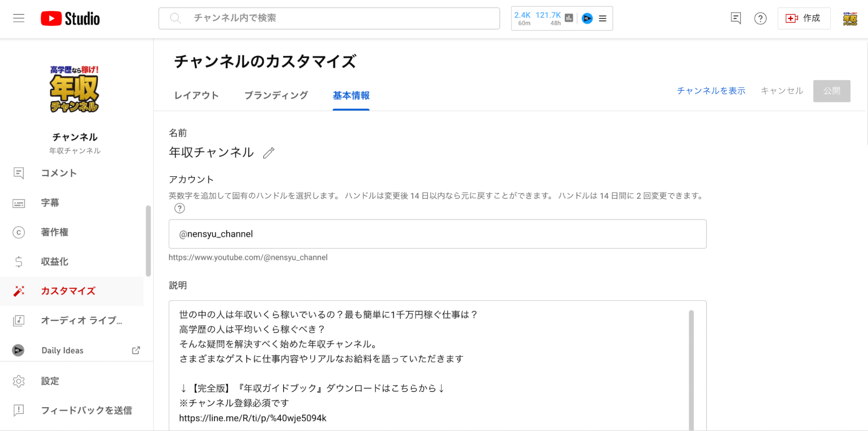Image resolution: width=868 pixels, height=431 pixels.
Task: Open the help question mark icon in header
Action: (x=760, y=18)
